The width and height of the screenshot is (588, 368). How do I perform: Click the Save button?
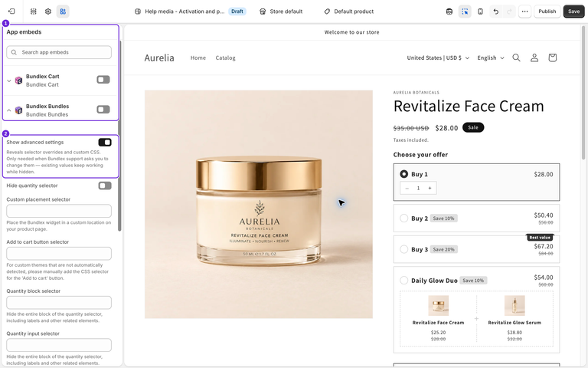(x=573, y=11)
